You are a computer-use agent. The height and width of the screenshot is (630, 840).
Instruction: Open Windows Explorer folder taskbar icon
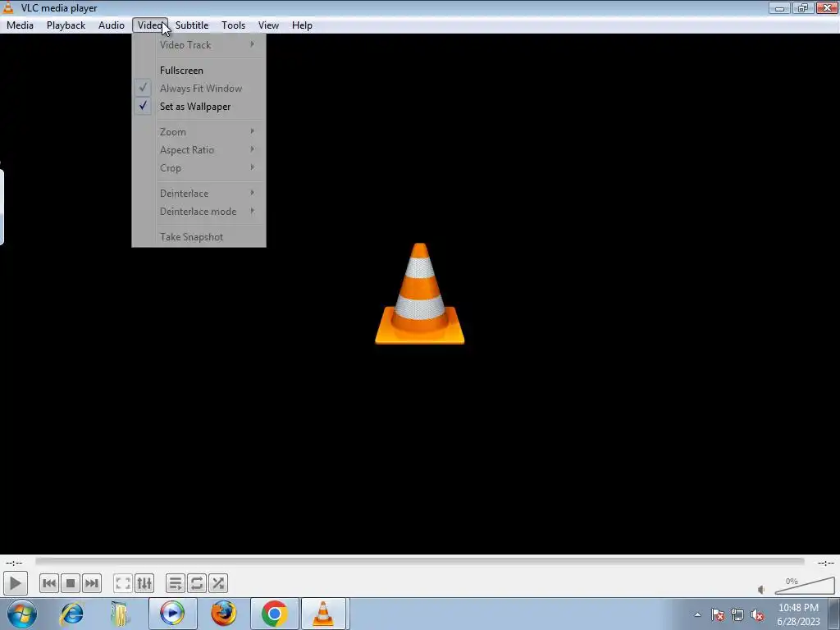coord(120,614)
